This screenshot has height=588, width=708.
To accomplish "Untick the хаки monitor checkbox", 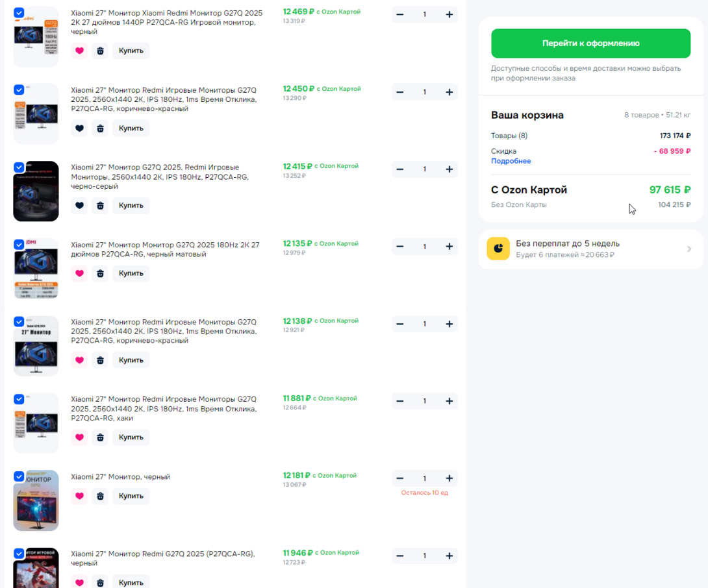I will pos(19,399).
